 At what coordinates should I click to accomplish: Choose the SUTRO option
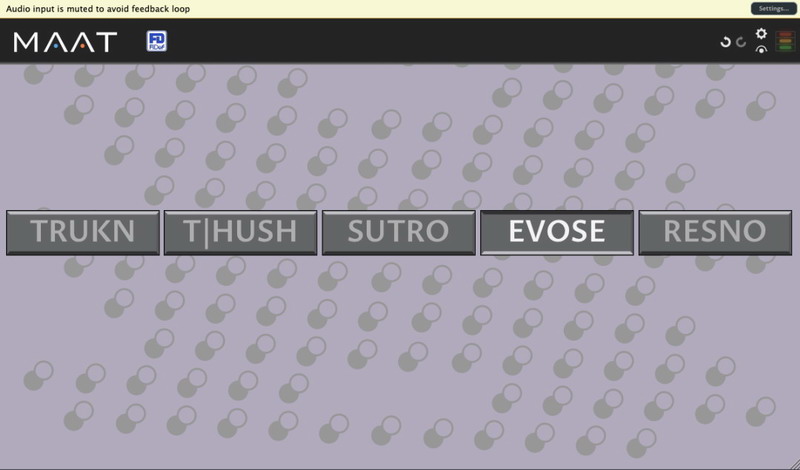(398, 232)
